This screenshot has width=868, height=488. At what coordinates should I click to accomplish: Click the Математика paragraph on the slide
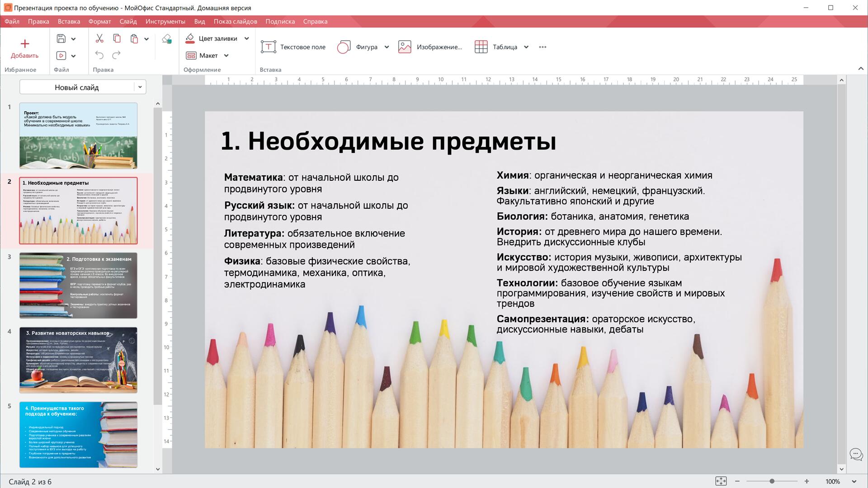[311, 183]
